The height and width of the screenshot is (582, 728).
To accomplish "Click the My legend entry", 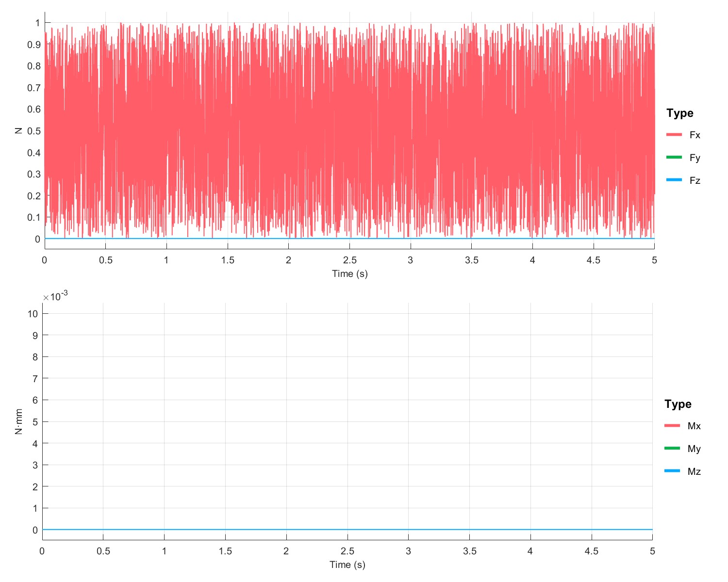I will 682,449.
